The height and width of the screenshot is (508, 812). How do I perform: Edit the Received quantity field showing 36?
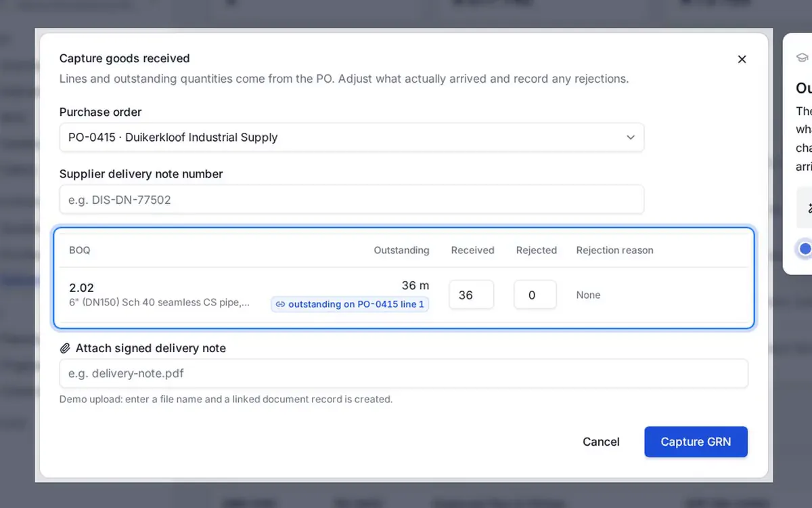click(x=471, y=295)
